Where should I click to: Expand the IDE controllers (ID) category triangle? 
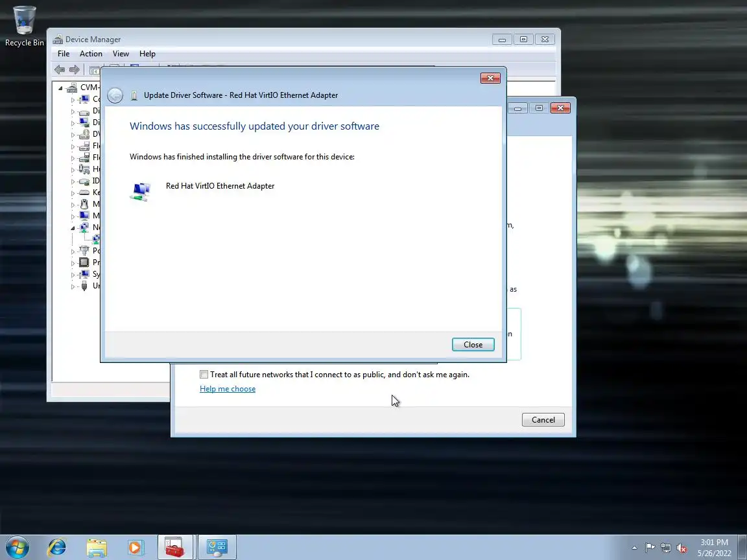(x=73, y=181)
